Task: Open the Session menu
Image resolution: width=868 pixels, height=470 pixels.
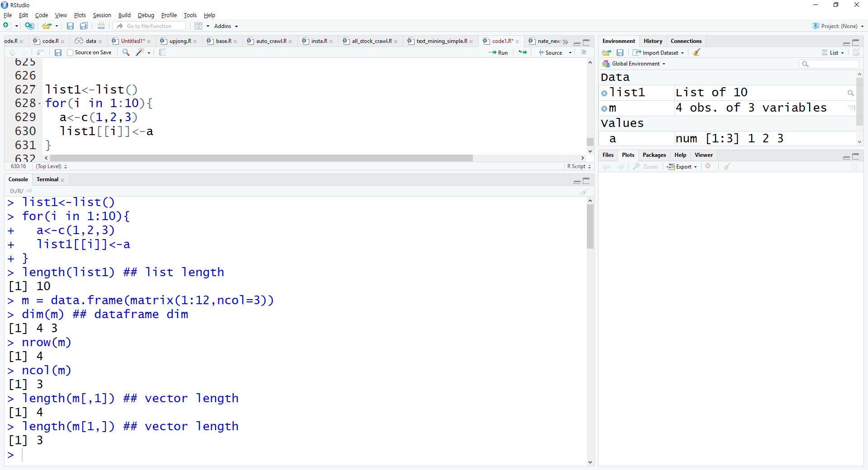Action: coord(102,15)
